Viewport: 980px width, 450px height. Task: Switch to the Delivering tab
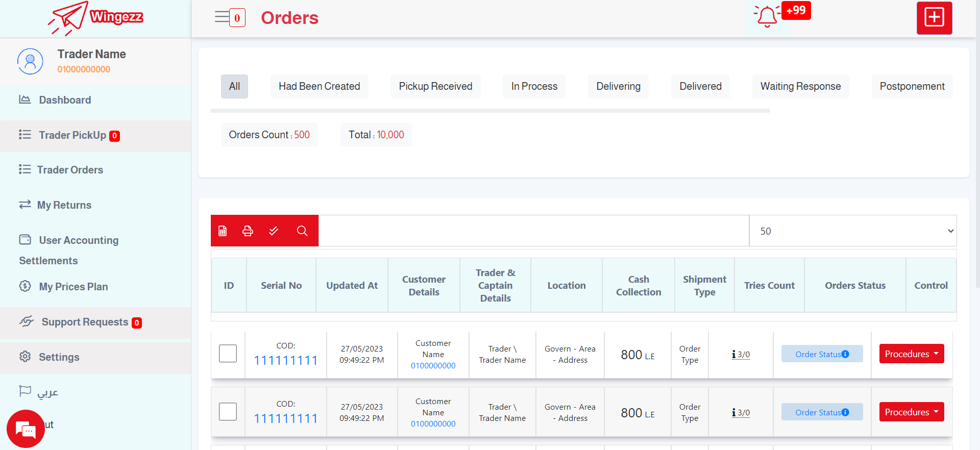point(618,86)
